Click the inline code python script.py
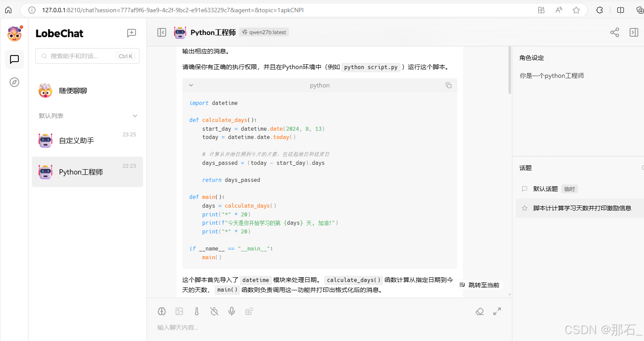The width and height of the screenshot is (644, 341). 371,67
